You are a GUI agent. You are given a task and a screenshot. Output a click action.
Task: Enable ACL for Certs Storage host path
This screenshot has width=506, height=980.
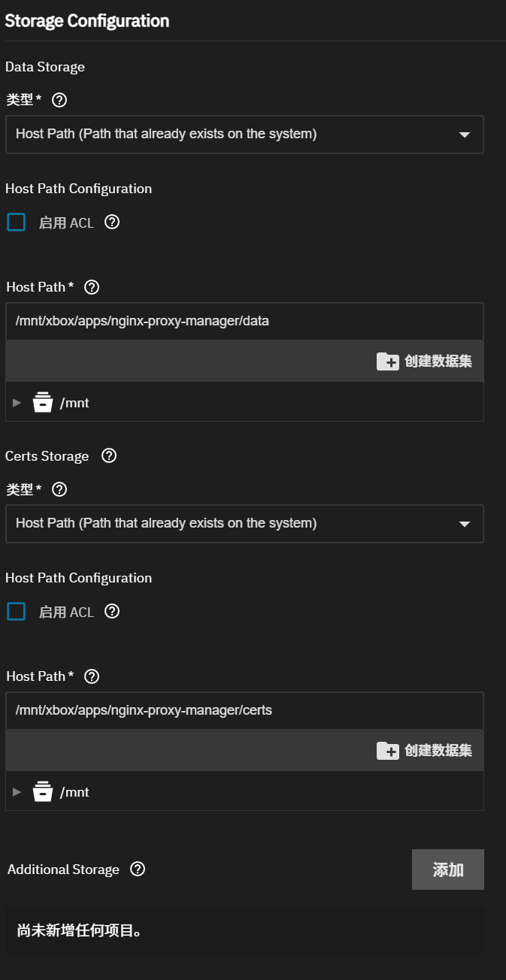[x=17, y=611]
